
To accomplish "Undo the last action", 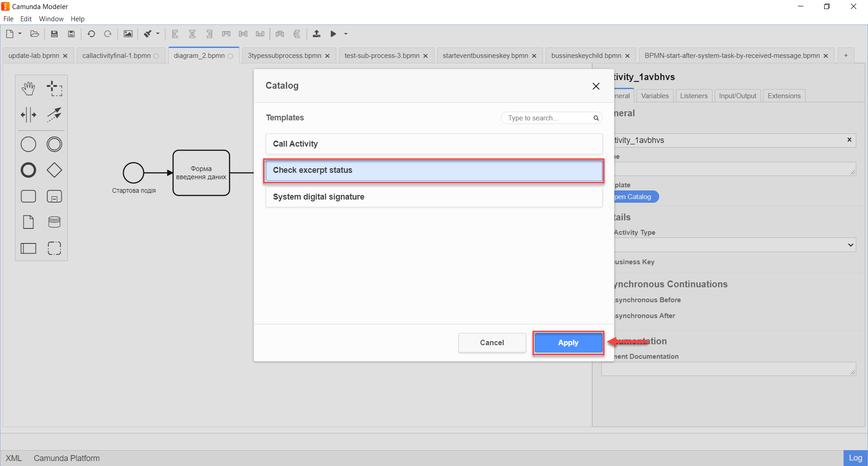I will 91,34.
